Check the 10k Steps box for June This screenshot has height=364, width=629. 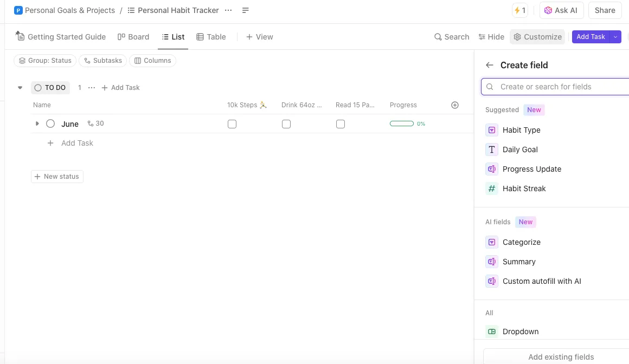232,124
